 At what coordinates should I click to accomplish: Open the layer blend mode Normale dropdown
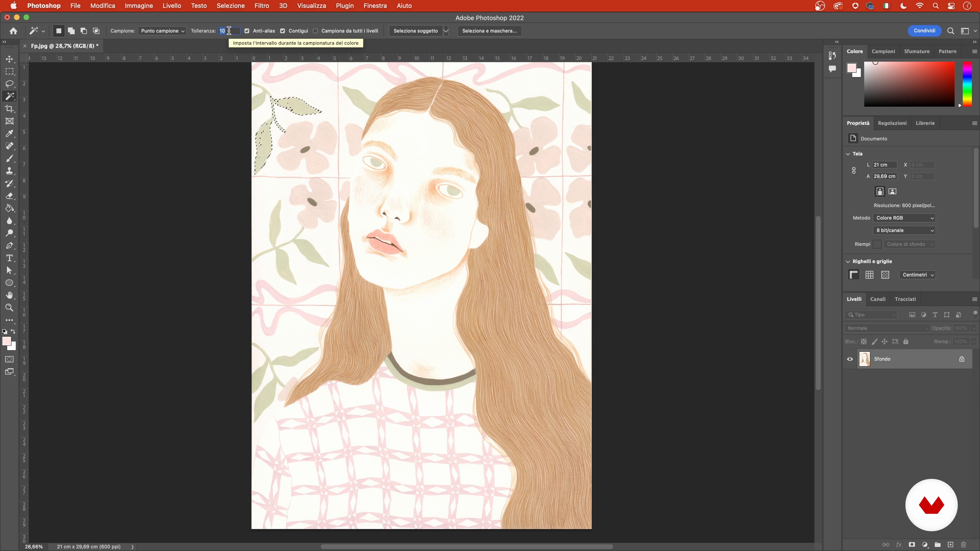[x=887, y=328]
